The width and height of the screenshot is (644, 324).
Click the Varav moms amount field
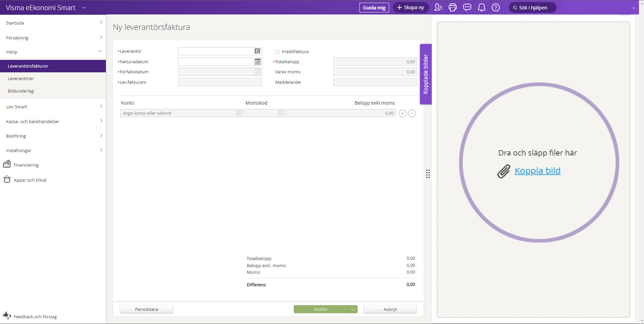click(x=375, y=72)
